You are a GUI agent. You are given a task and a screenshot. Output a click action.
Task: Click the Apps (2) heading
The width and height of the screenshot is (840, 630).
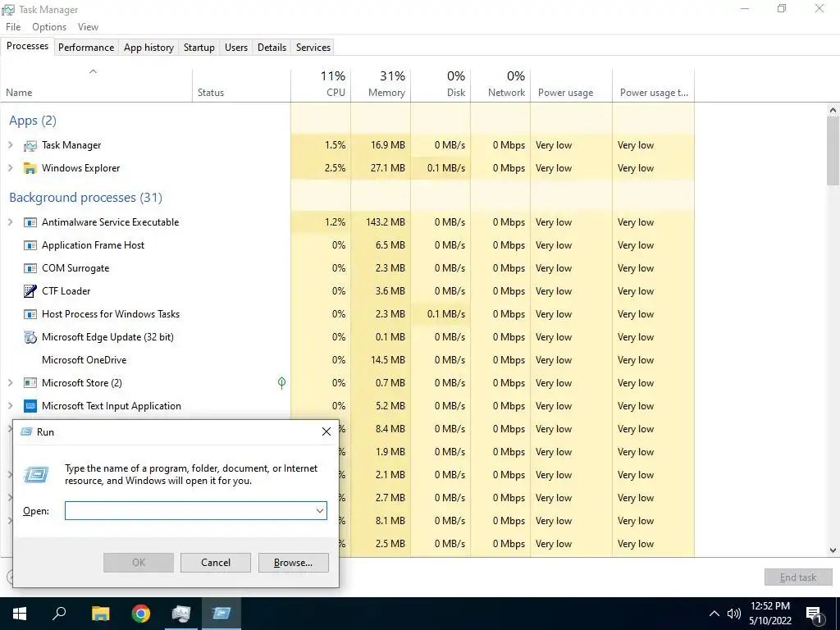[33, 121]
